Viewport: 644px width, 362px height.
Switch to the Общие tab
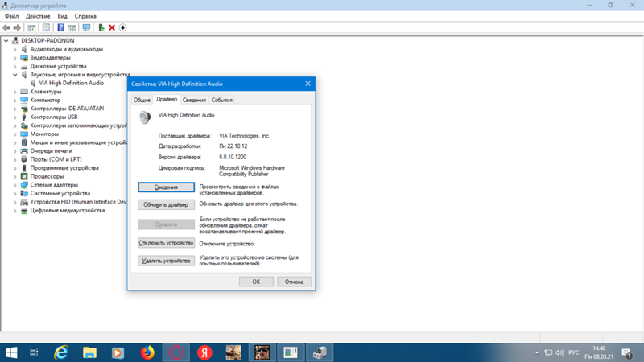142,100
